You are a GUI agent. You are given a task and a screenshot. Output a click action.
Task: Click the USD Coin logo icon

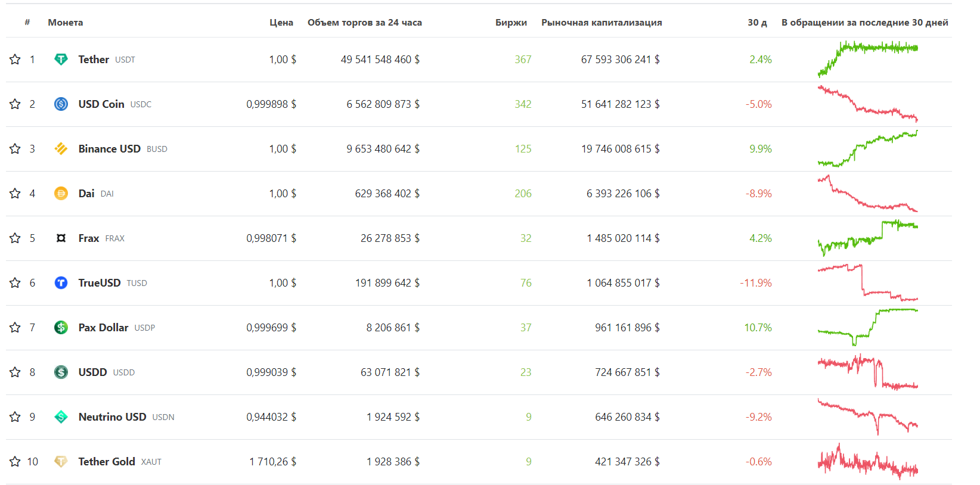[61, 104]
